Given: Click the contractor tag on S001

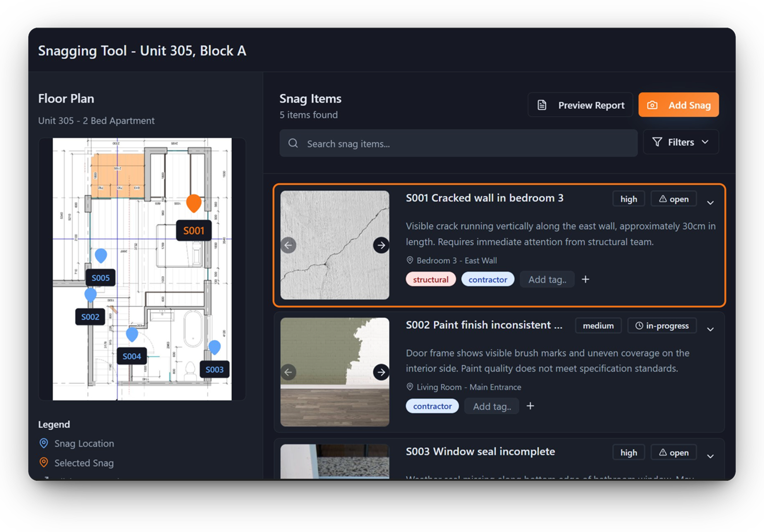Looking at the screenshot, I should [488, 279].
